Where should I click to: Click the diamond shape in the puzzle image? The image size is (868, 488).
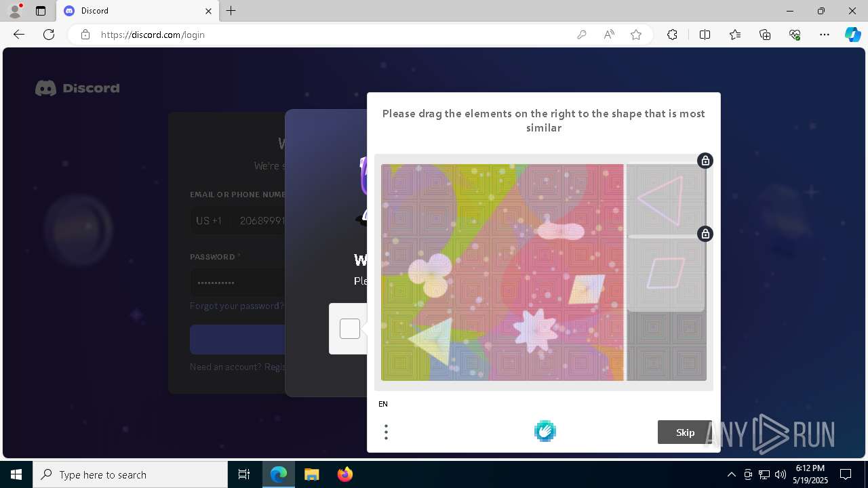[587, 289]
